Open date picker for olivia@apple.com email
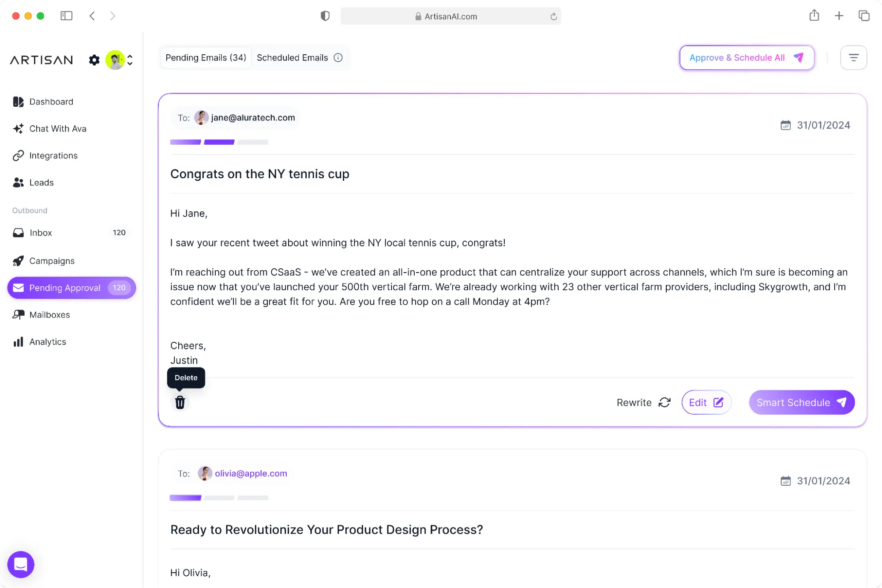882x588 pixels. [785, 481]
